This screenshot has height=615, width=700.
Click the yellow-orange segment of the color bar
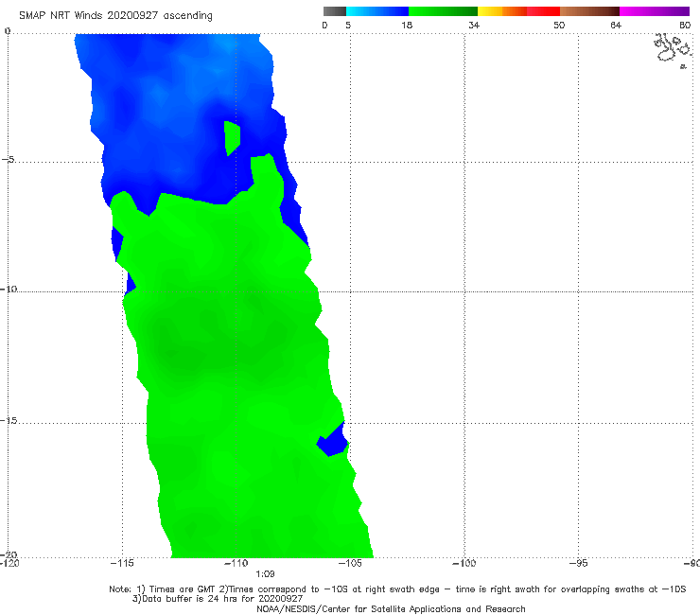coord(502,11)
